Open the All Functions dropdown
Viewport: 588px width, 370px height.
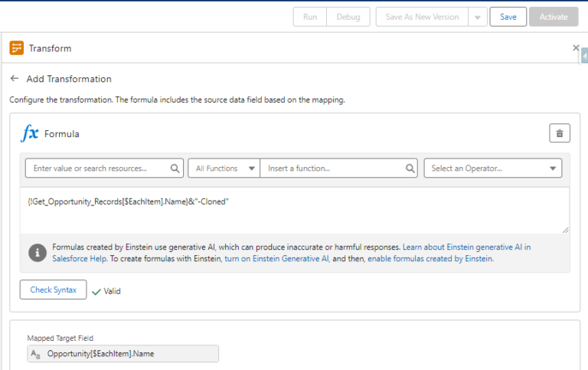click(x=224, y=169)
